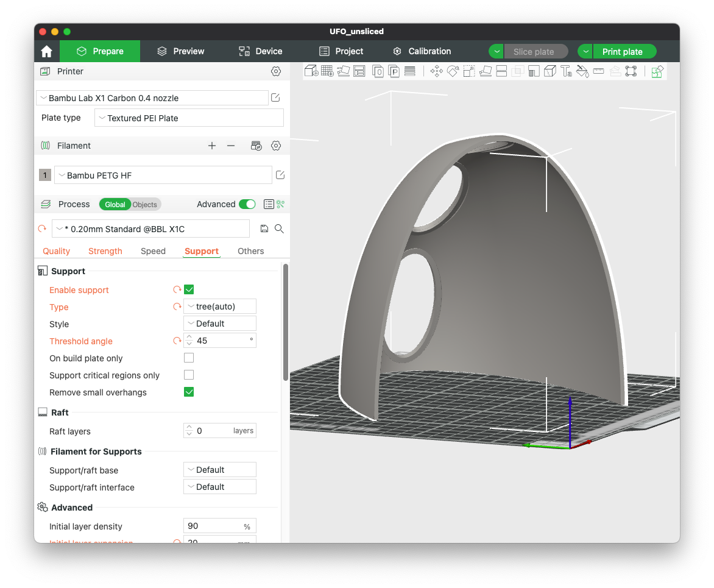Add a filament with the plus icon
This screenshot has width=714, height=588.
coord(212,146)
